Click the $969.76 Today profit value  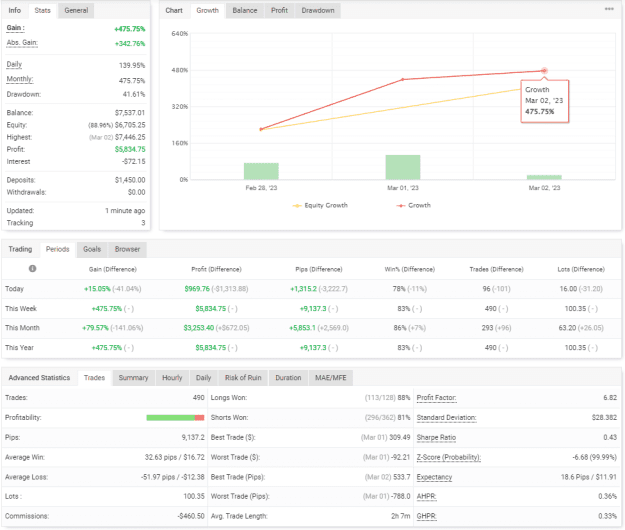197,289
